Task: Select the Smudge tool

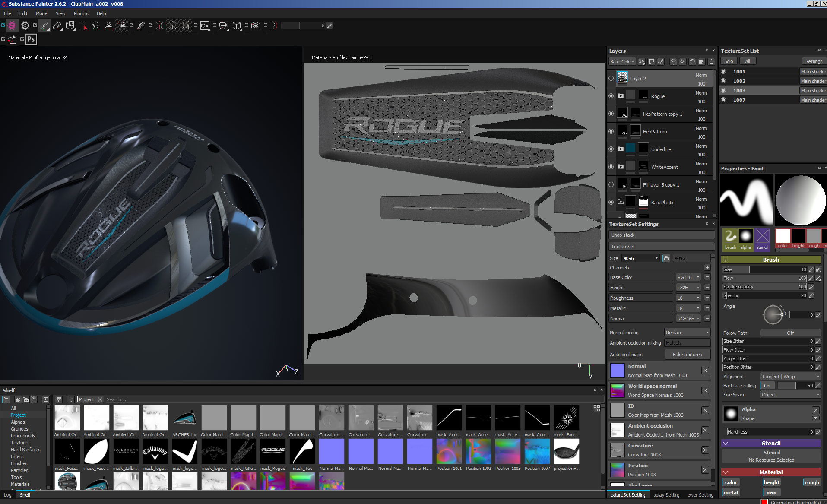Action: pos(96,26)
